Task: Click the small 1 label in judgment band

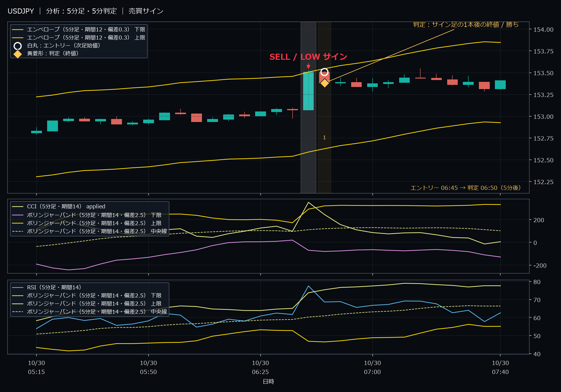Action: (324, 138)
